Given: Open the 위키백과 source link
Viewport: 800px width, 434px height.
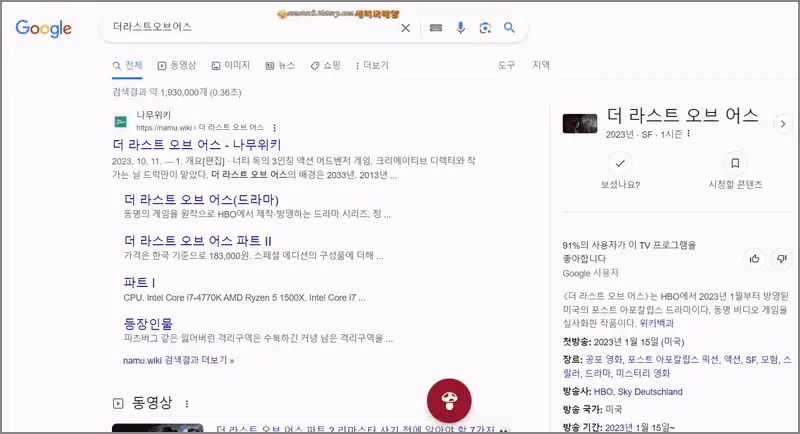Looking at the screenshot, I should pos(657,323).
